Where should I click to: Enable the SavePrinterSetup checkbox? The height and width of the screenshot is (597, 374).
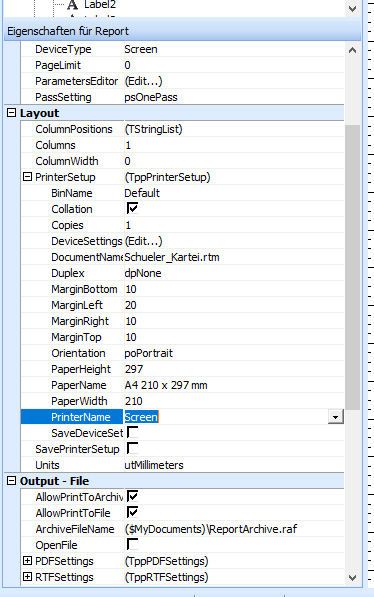click(x=132, y=448)
